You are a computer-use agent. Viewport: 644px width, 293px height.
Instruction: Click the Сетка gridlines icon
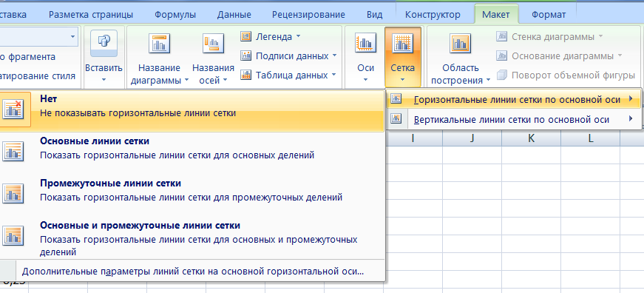[x=402, y=43]
